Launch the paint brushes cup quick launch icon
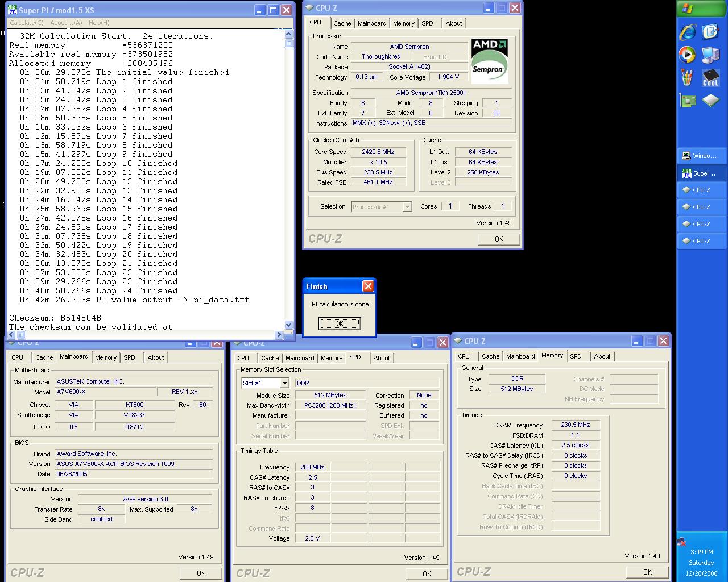This screenshot has height=582, width=728. point(688,77)
